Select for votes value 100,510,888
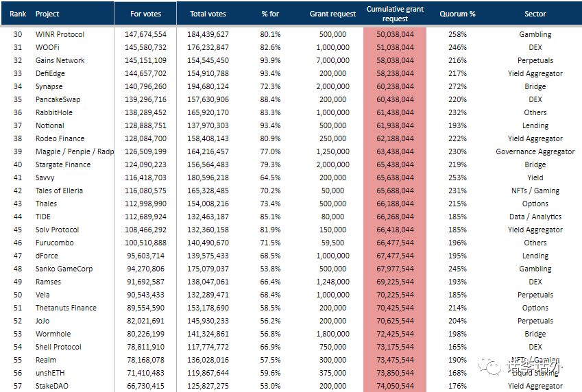Image resolution: width=582 pixels, height=392 pixels. tap(145, 243)
